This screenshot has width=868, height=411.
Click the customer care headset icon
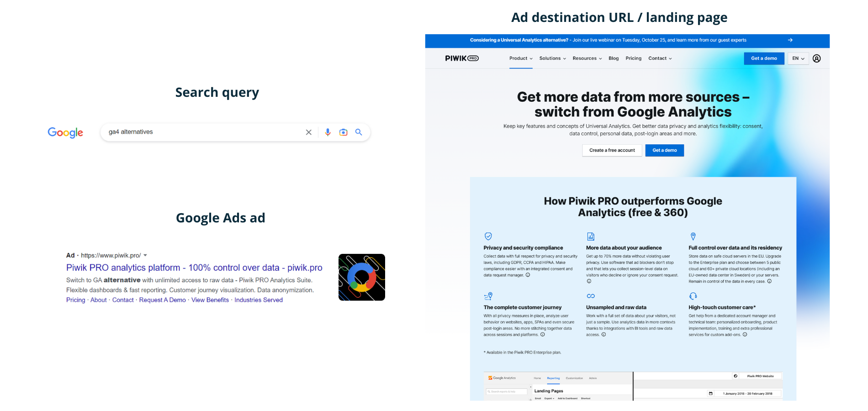[x=693, y=296]
